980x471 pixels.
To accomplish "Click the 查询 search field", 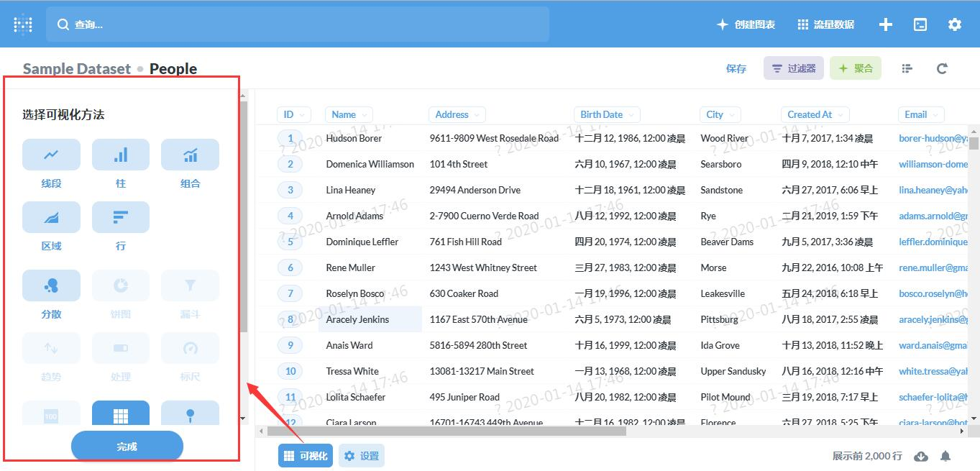I will pos(298,24).
